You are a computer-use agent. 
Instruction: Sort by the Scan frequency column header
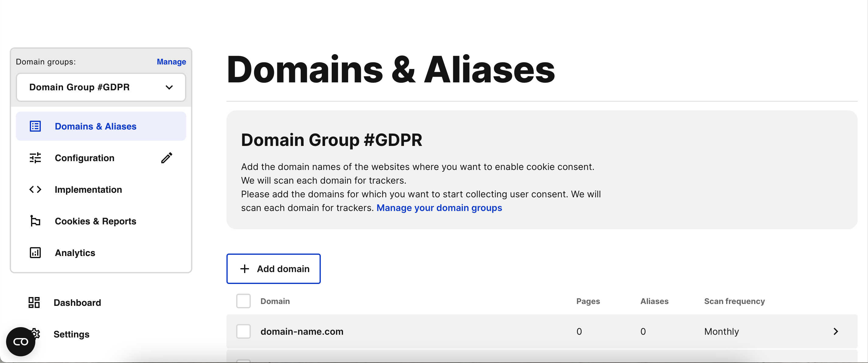[x=734, y=301]
